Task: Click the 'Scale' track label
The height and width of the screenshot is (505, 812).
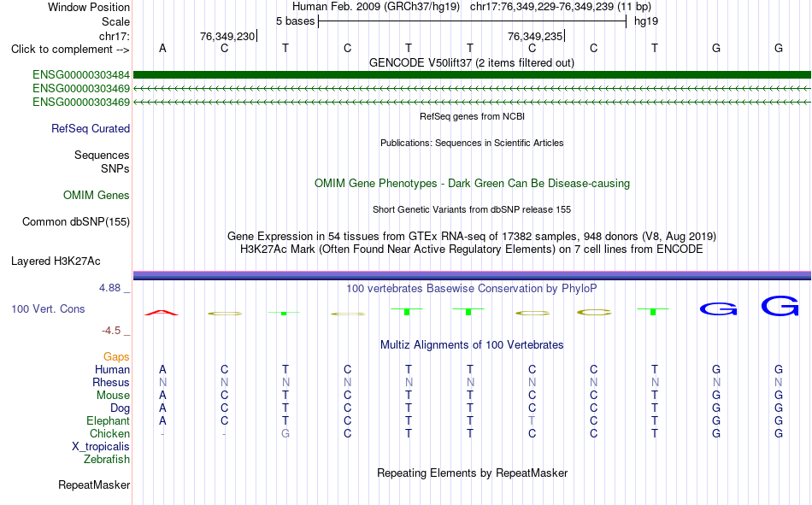Action: pyautogui.click(x=115, y=21)
